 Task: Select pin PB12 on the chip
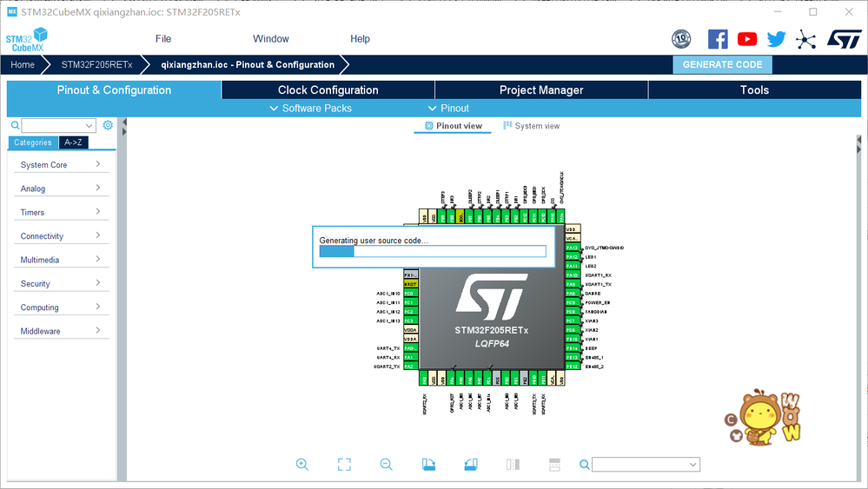(572, 367)
